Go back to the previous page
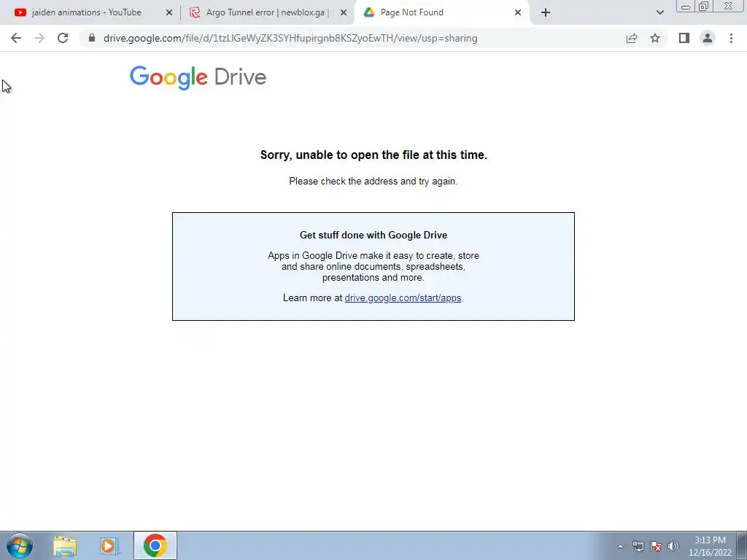Viewport: 747px width, 560px height. click(16, 38)
